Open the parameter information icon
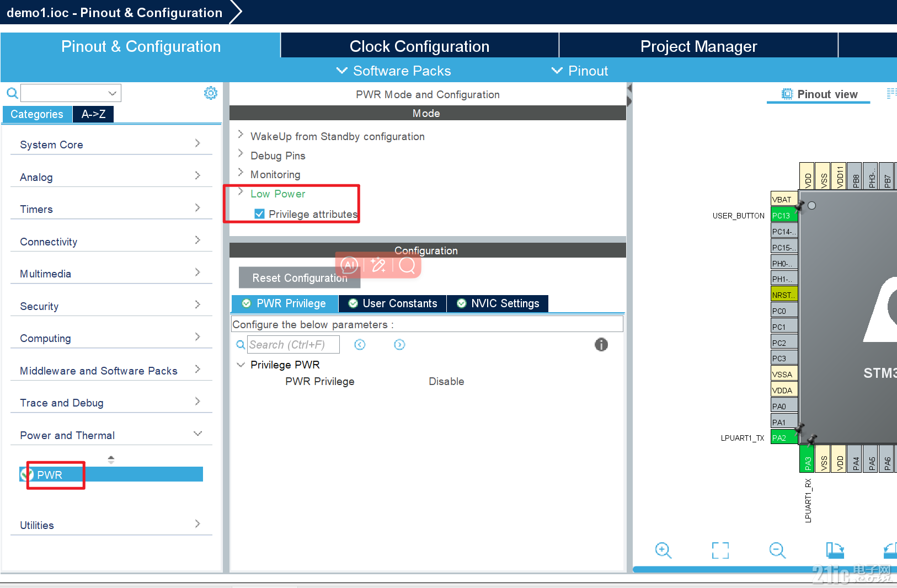The image size is (897, 588). coord(601,345)
